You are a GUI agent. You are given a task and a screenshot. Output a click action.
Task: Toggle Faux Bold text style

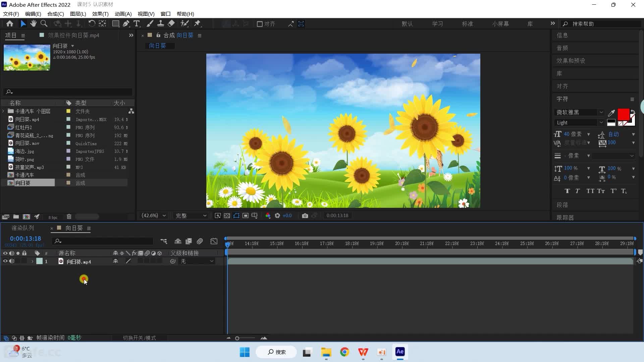(567, 191)
